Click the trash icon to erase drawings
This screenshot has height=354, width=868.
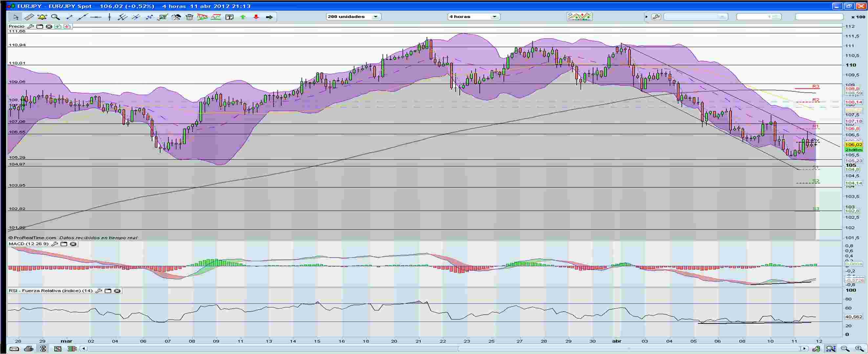[189, 17]
